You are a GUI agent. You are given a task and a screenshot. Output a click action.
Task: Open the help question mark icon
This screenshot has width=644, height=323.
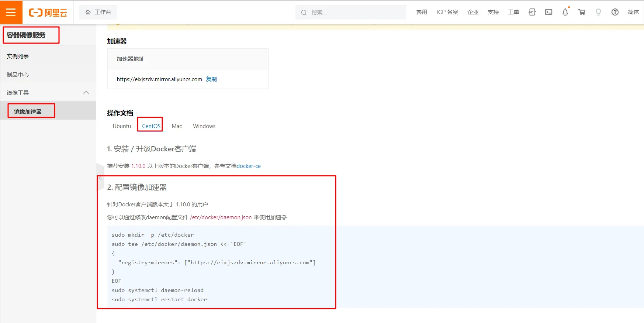615,12
